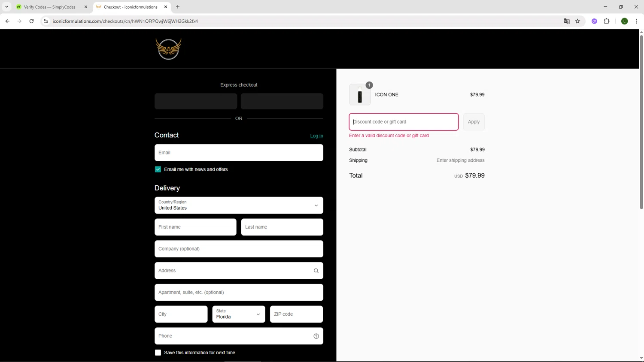Open Chrome three-dot menu
This screenshot has width=644, height=362.
pos(637,21)
